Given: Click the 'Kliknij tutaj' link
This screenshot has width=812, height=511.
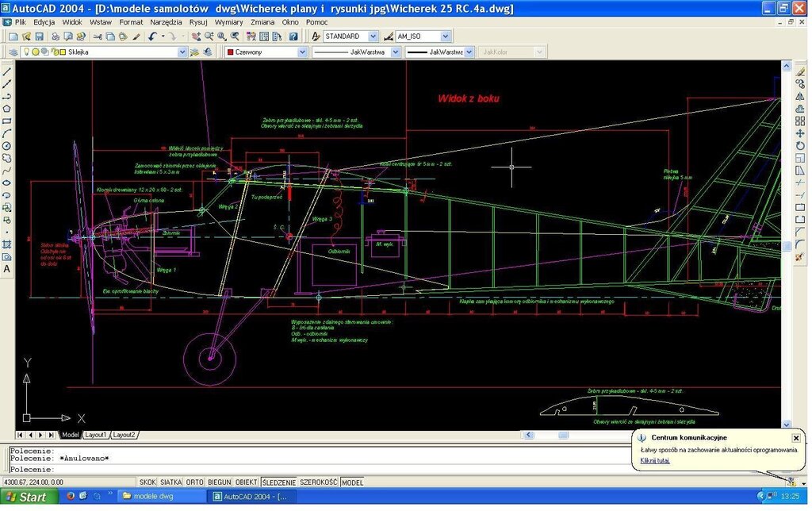Looking at the screenshot, I should click(x=655, y=460).
